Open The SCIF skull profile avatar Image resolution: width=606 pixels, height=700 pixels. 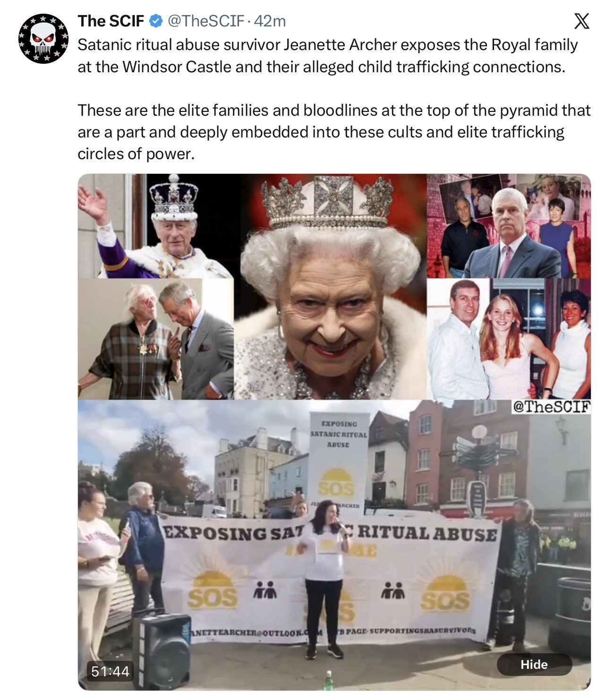point(43,38)
